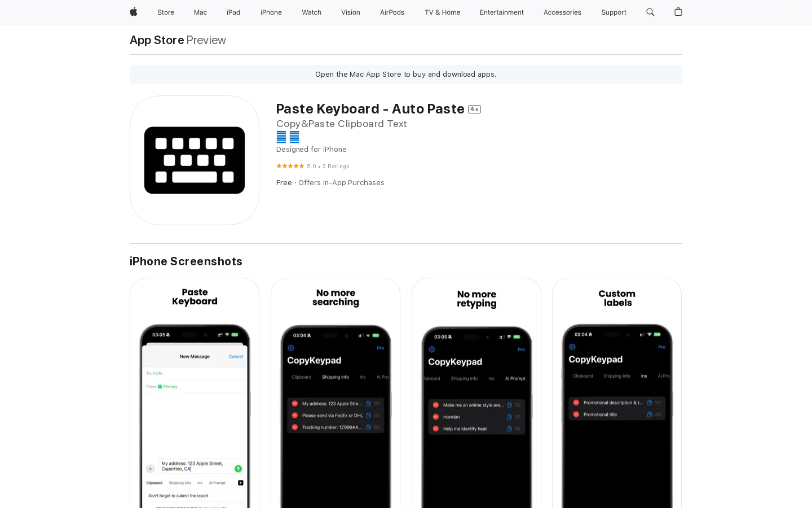Click the 4+ age rating badge

pos(474,110)
